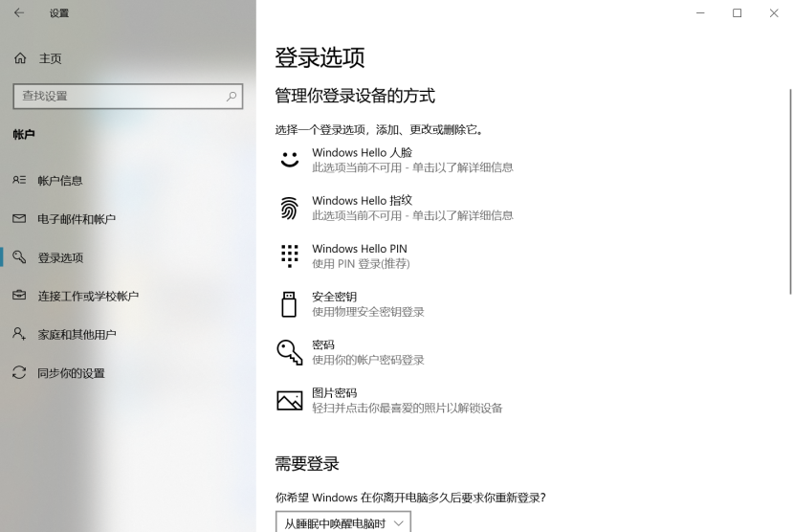
Task: Click 轻扫并点击你最喜爱的照片以解锁设备 text
Action: [x=408, y=408]
